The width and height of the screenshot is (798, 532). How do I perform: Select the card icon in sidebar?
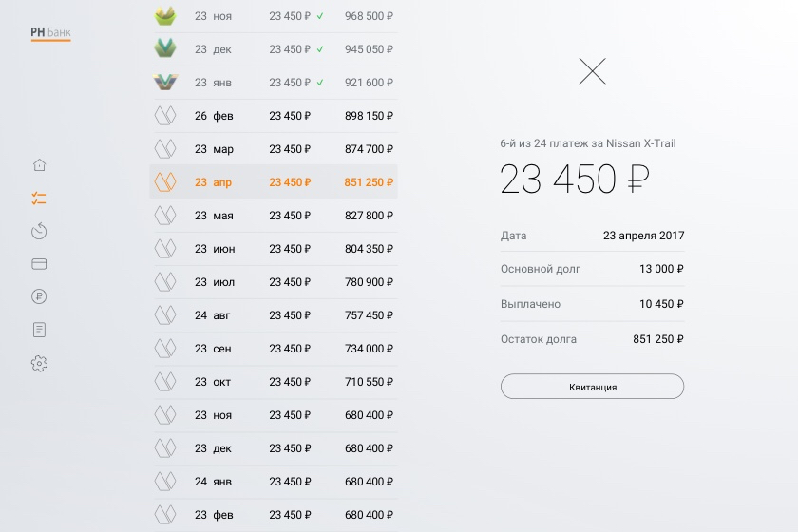click(39, 264)
